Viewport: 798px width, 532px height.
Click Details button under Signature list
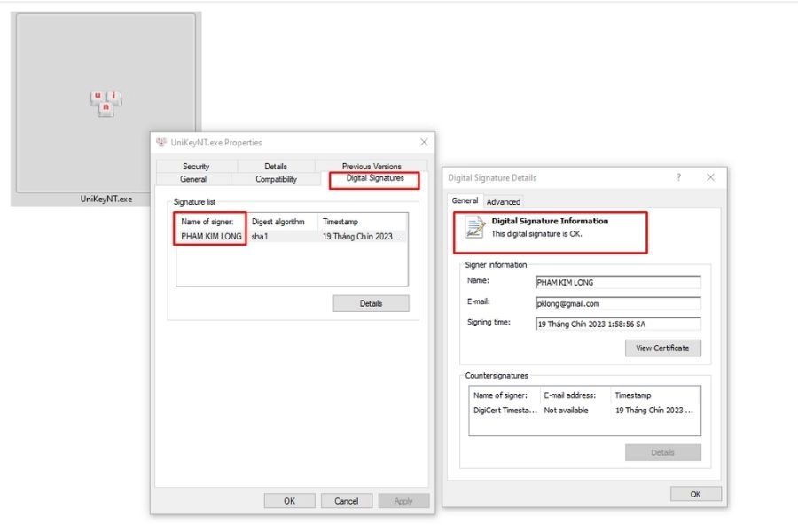(371, 303)
